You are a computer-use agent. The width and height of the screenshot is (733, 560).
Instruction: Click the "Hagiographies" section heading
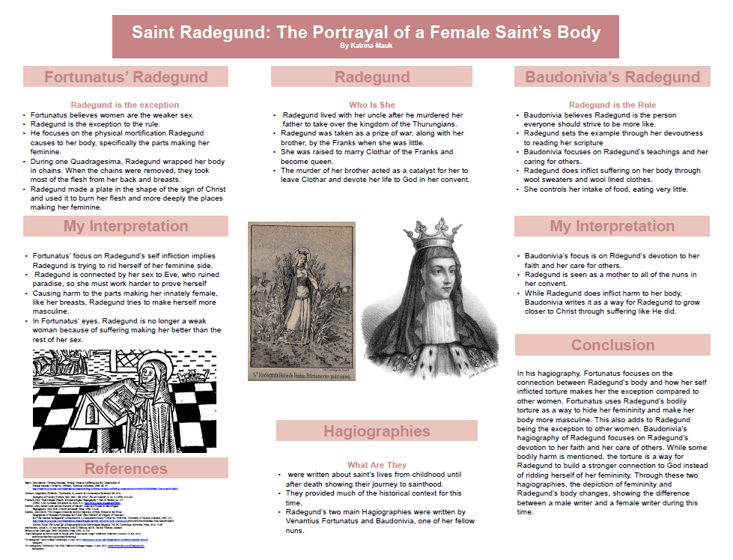[x=376, y=430]
